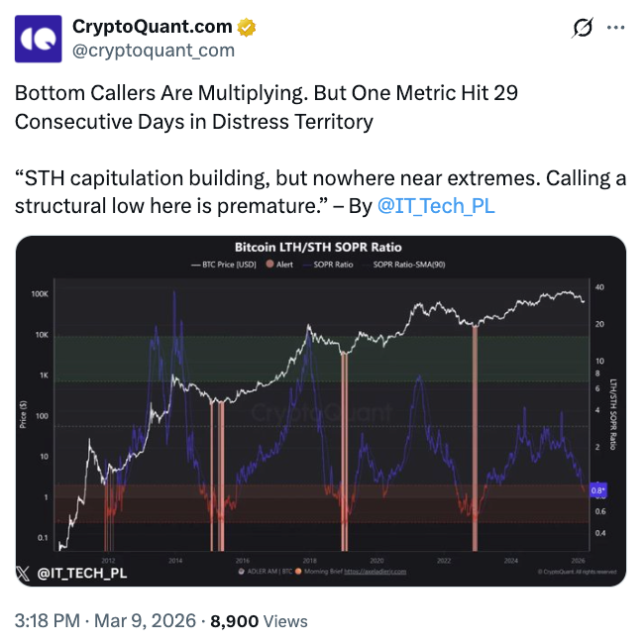Click the X logo on the chart
The image size is (644, 644).
click(24, 573)
